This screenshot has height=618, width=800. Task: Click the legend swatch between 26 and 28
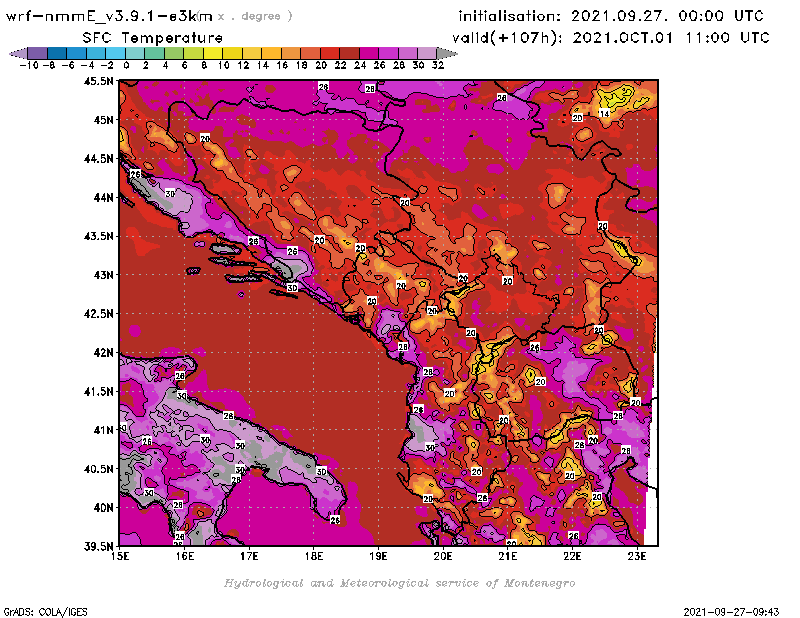(388, 53)
